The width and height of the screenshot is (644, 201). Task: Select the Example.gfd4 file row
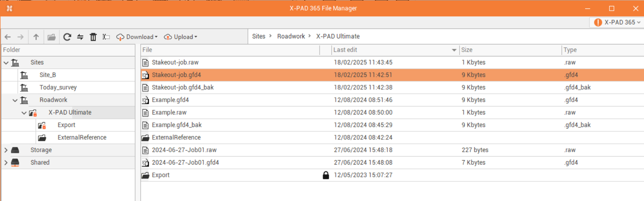click(170, 100)
